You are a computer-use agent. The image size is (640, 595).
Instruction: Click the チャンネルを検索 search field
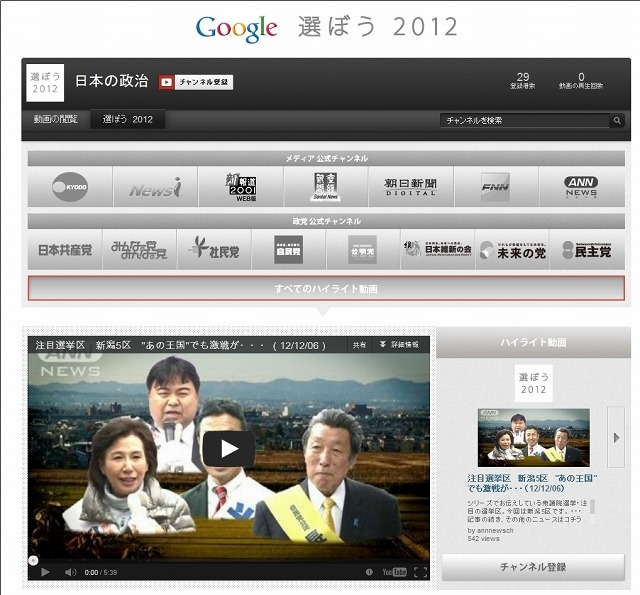coord(525,121)
